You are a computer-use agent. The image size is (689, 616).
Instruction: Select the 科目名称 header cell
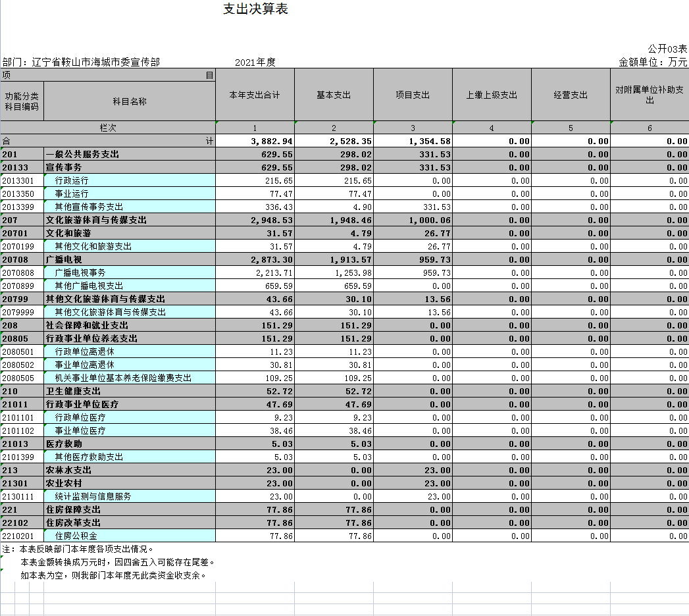tap(130, 101)
